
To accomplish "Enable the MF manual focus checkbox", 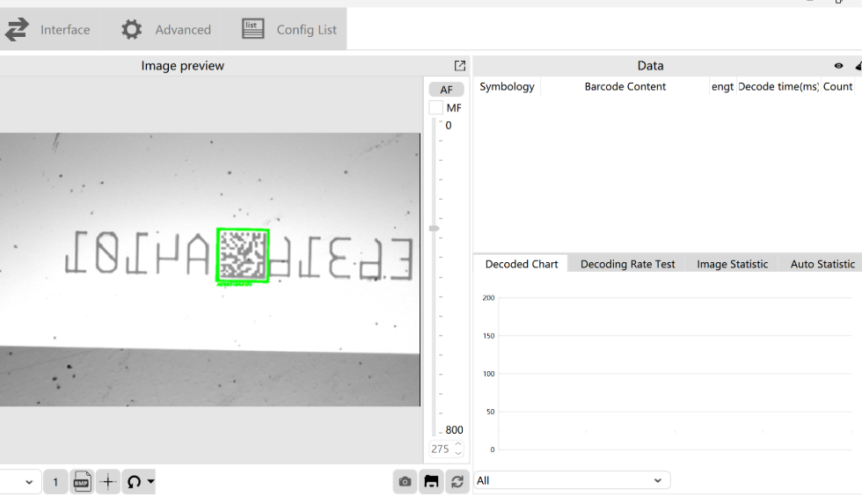I will [x=436, y=107].
